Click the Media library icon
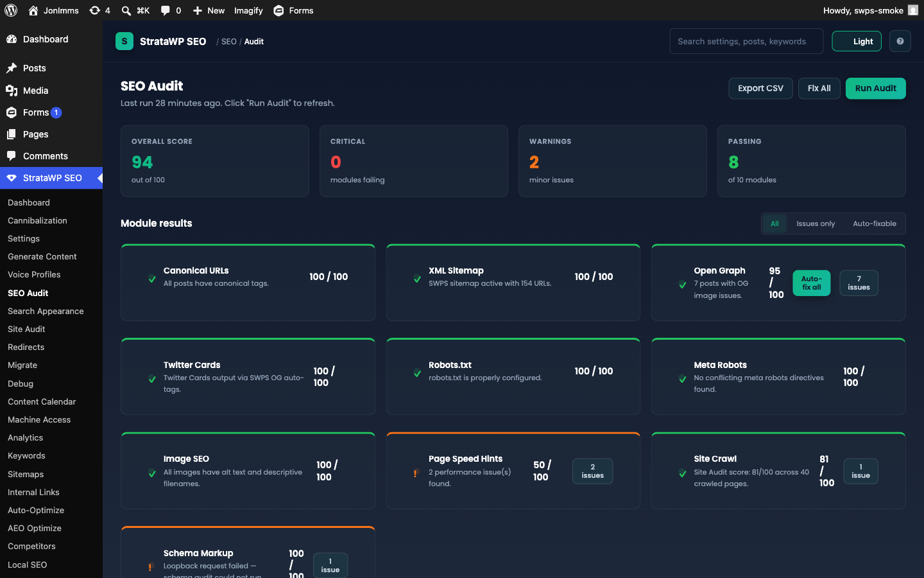 (x=12, y=91)
